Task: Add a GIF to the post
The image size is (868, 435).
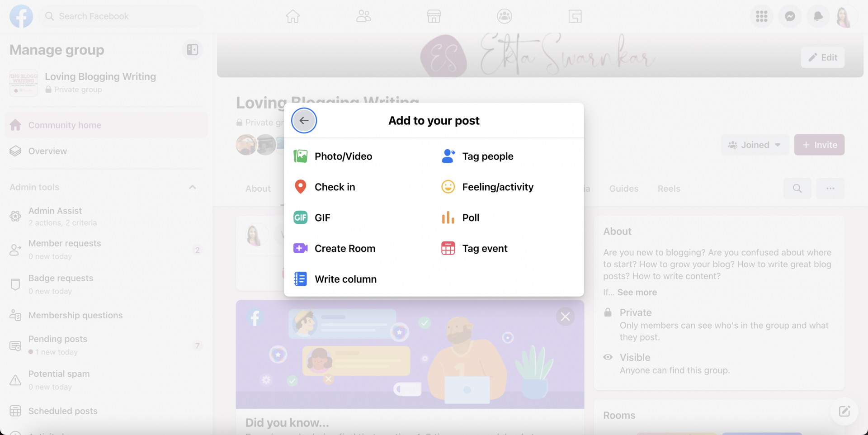Action: pyautogui.click(x=322, y=217)
